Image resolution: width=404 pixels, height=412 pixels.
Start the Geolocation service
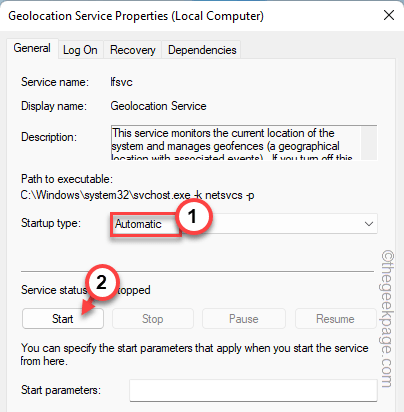pyautogui.click(x=63, y=319)
